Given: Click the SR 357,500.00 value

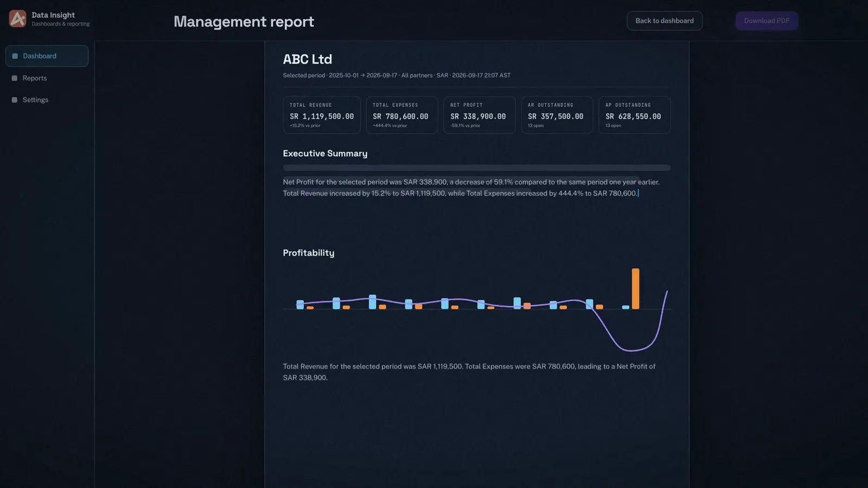Looking at the screenshot, I should pyautogui.click(x=556, y=117).
